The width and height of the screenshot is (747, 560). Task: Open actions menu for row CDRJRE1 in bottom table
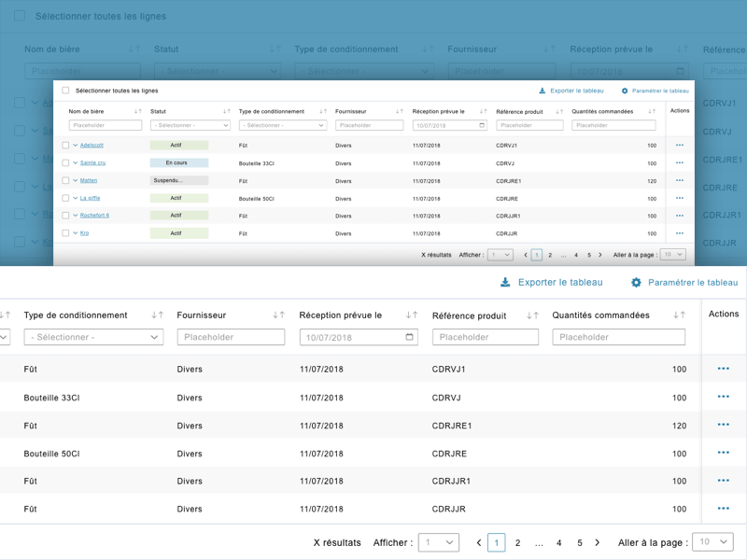(723, 425)
